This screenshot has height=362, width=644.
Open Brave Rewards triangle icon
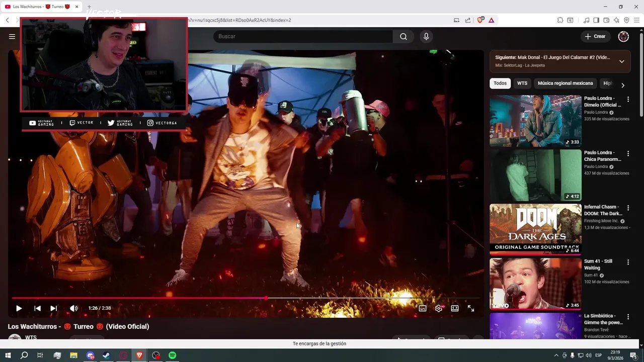(x=491, y=20)
